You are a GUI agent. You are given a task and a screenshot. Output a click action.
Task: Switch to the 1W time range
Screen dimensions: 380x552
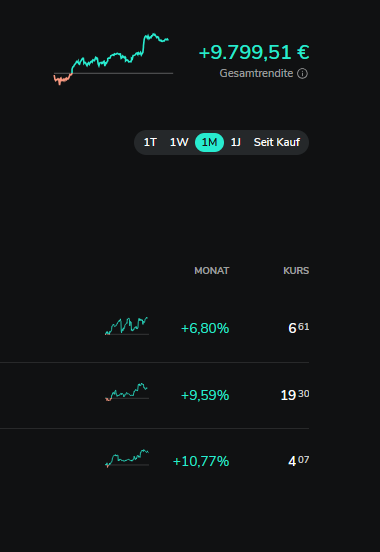[179, 142]
